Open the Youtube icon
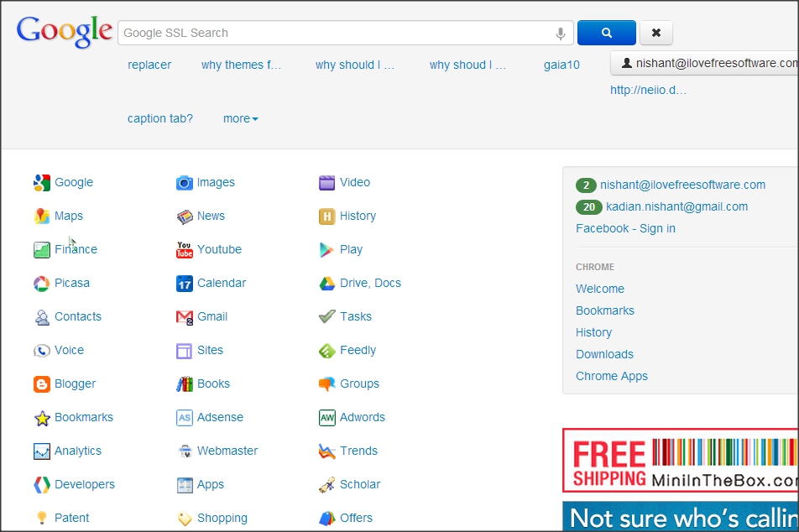The height and width of the screenshot is (532, 799). tap(185, 250)
